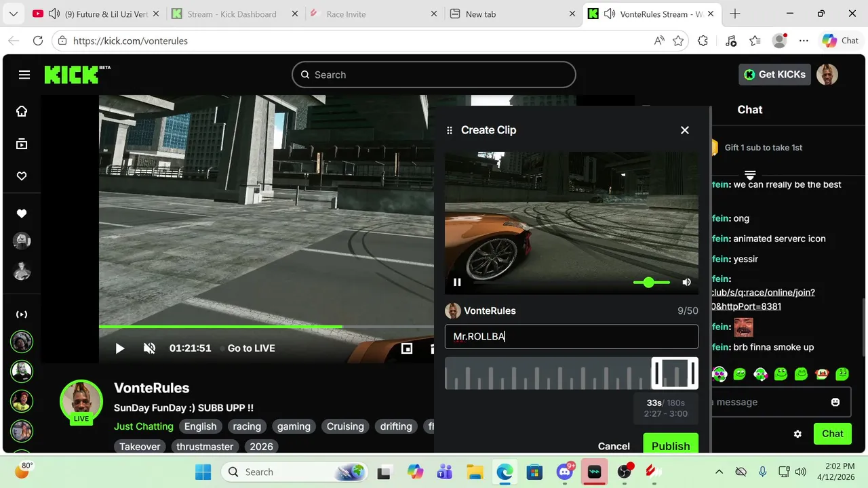Open File Explorer from taskbar
The height and width of the screenshot is (488, 868).
pyautogui.click(x=475, y=472)
